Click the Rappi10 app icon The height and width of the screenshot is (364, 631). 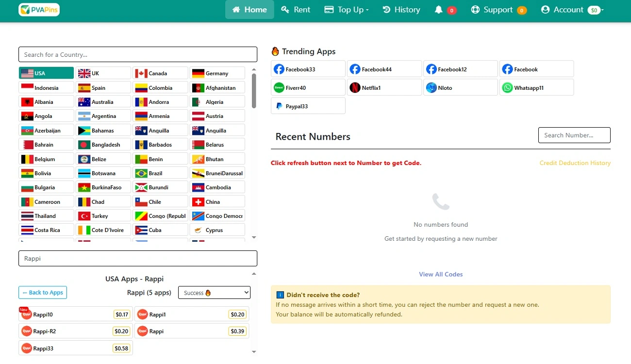(x=26, y=314)
